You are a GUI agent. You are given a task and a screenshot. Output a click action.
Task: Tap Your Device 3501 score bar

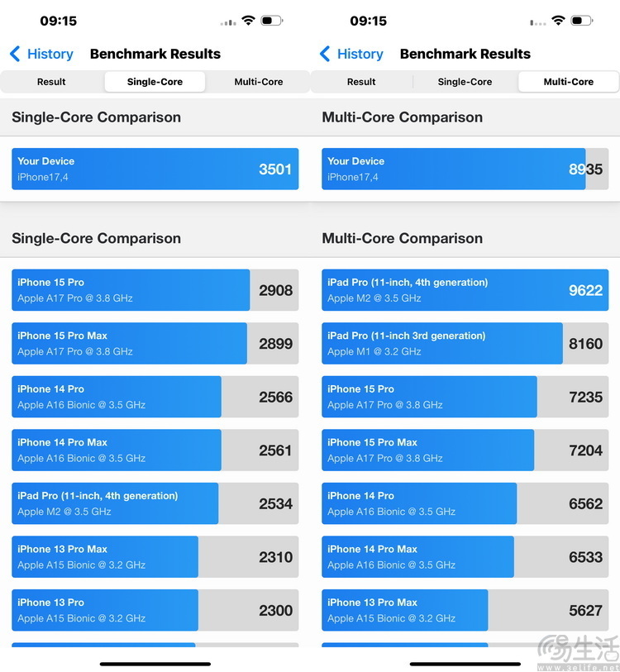155,169
